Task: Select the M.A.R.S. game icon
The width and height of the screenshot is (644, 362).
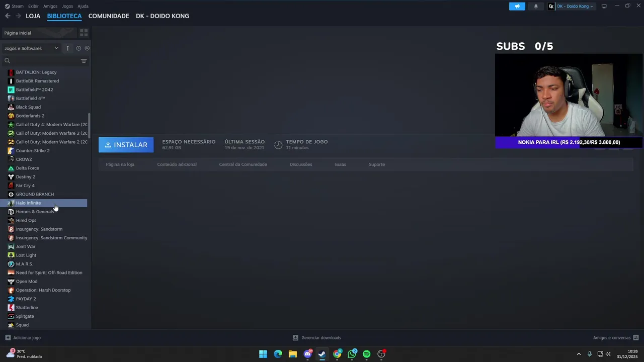Action: (11, 264)
